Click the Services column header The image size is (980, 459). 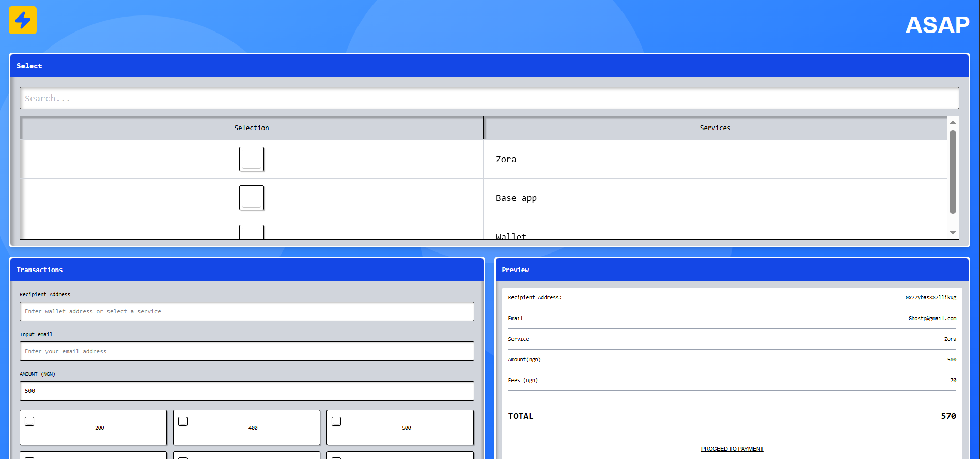click(x=714, y=128)
